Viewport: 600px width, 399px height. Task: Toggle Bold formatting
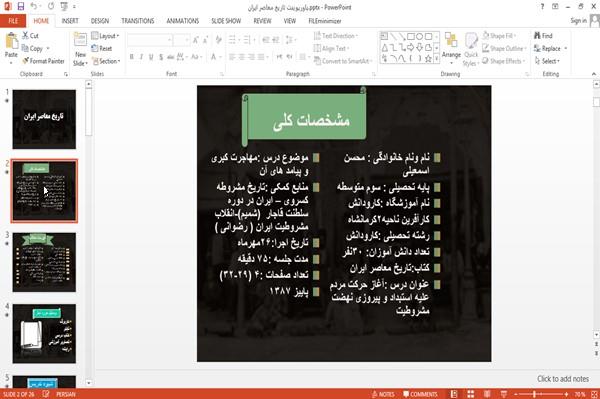click(x=132, y=57)
